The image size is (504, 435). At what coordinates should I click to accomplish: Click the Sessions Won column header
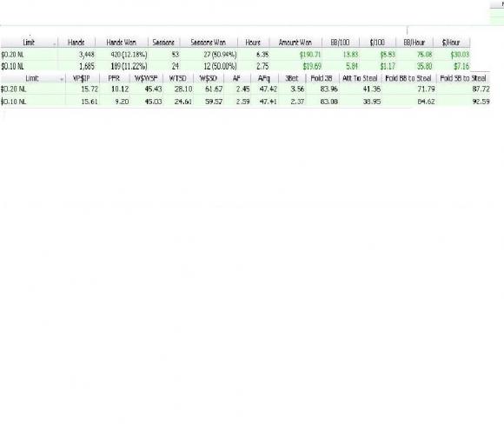pos(209,43)
